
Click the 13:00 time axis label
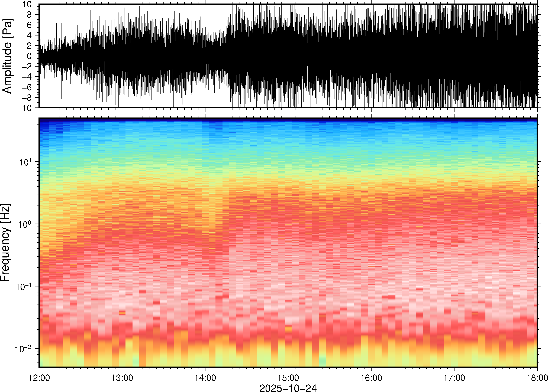[122, 378]
